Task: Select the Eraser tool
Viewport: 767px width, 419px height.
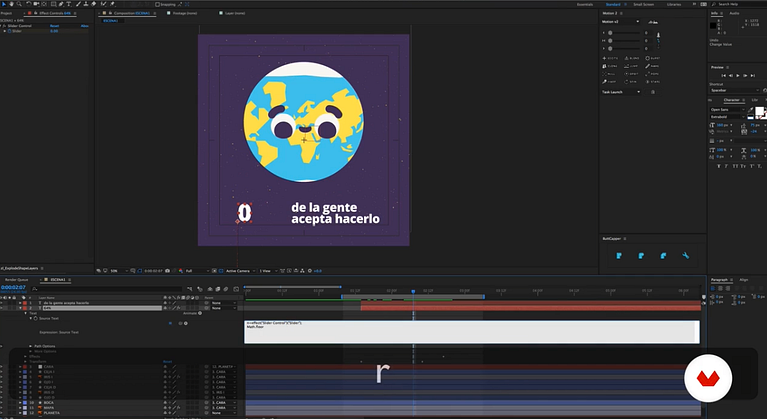Action: [x=93, y=4]
